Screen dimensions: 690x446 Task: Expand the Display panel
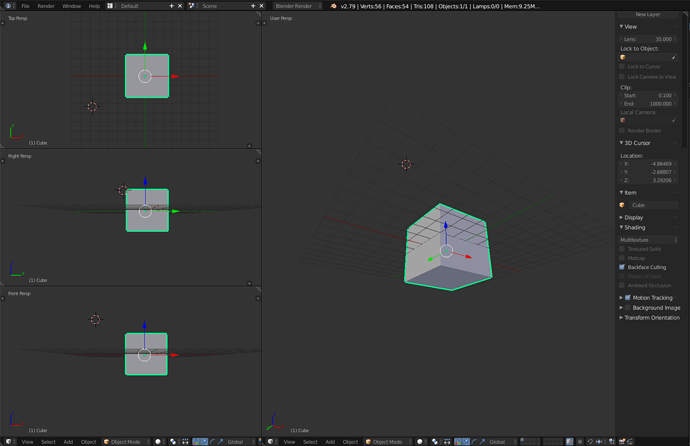pos(632,217)
